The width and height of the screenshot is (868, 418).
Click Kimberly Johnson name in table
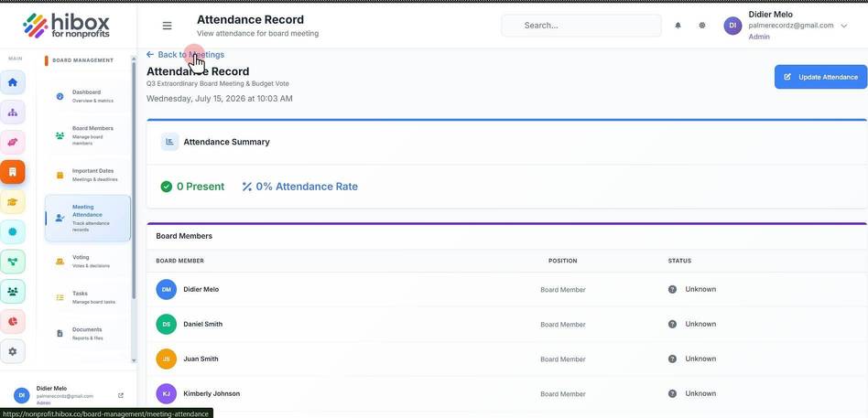tap(212, 393)
